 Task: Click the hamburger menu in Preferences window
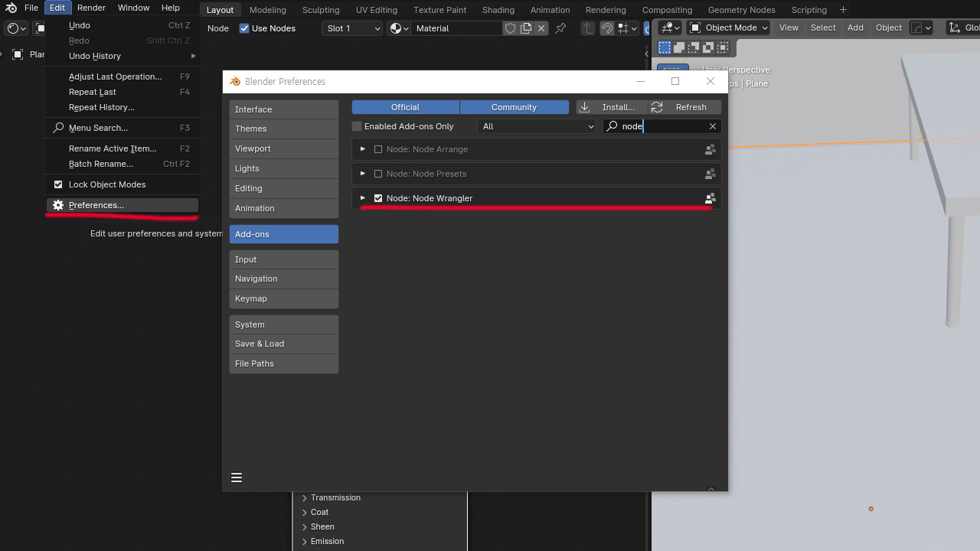[x=237, y=478]
